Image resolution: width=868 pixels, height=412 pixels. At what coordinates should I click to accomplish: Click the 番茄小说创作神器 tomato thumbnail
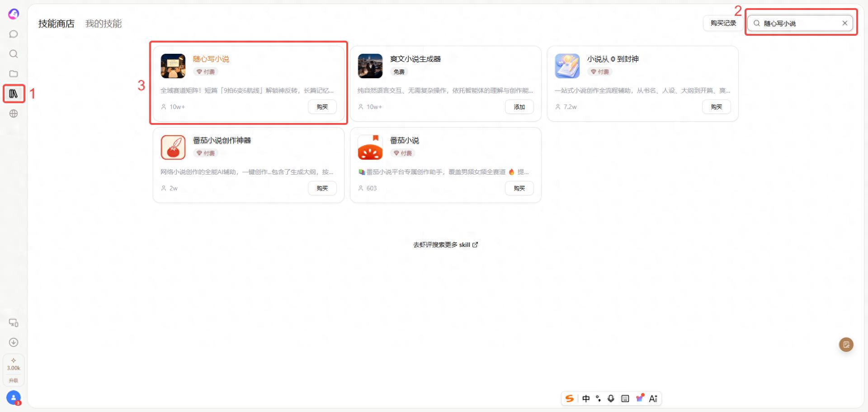[x=173, y=147]
